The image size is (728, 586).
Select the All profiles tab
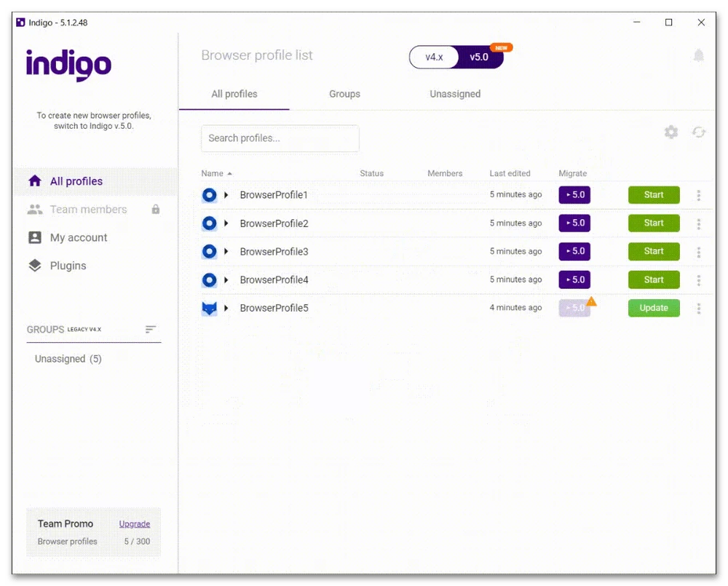[x=234, y=94]
